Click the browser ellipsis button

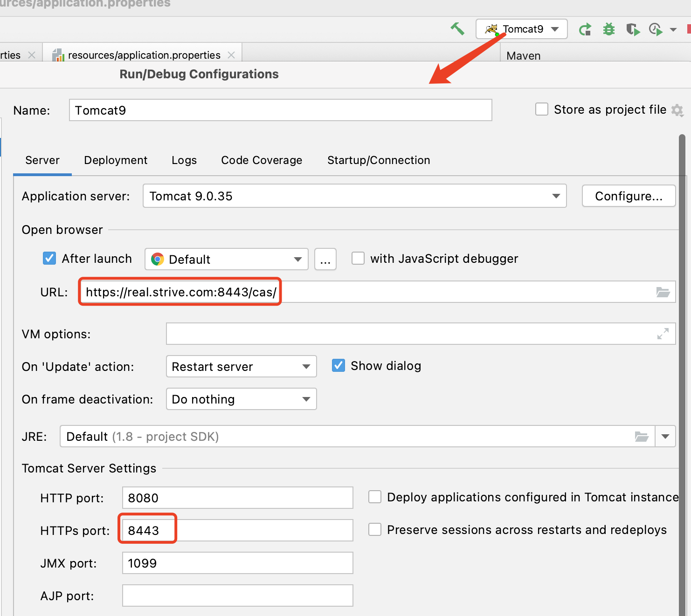coord(325,259)
